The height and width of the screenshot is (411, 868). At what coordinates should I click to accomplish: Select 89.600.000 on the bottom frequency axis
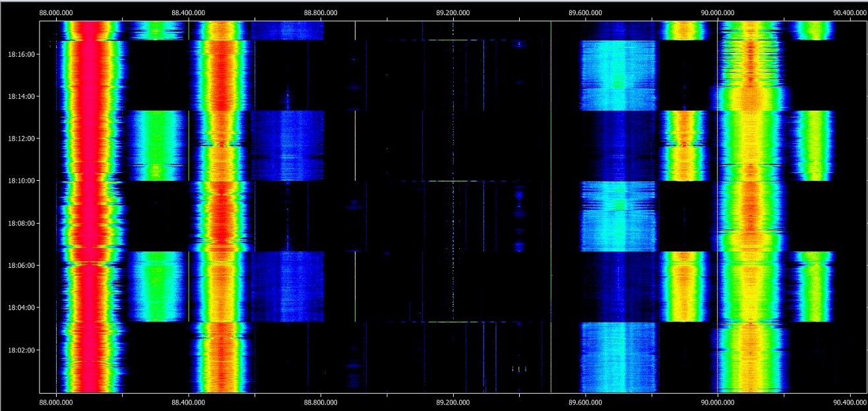585,400
